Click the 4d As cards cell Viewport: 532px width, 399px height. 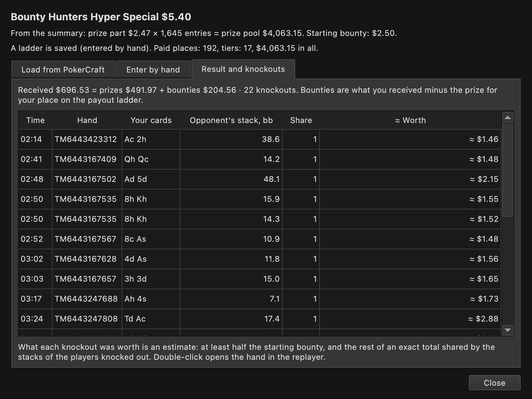[151, 259]
